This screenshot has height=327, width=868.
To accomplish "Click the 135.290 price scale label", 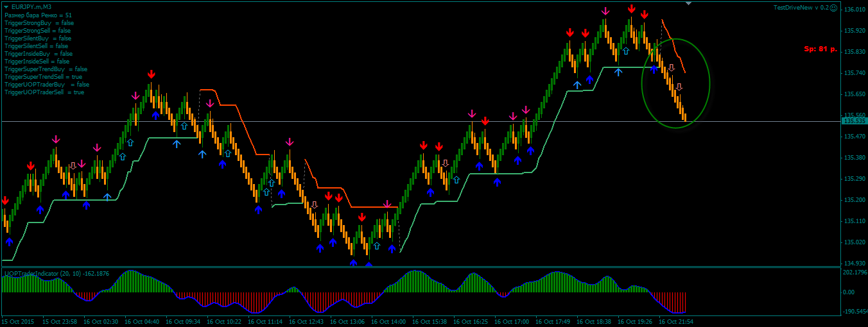I will [x=855, y=179].
